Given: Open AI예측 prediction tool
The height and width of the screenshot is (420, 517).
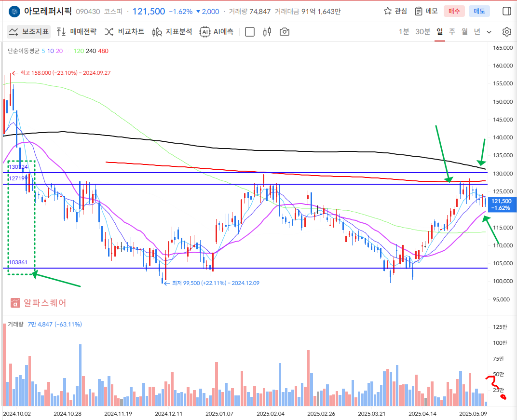Looking at the screenshot, I should coord(217,32).
